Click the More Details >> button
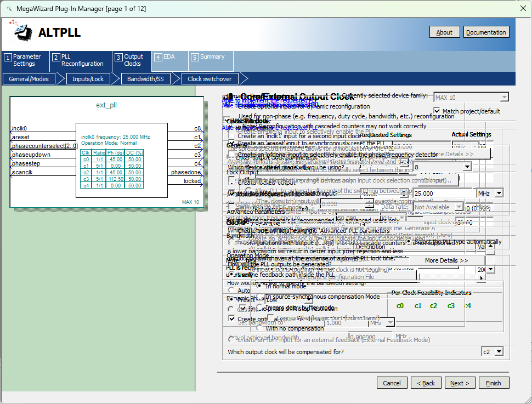Image resolution: width=532 pixels, height=404 pixels. (447, 260)
